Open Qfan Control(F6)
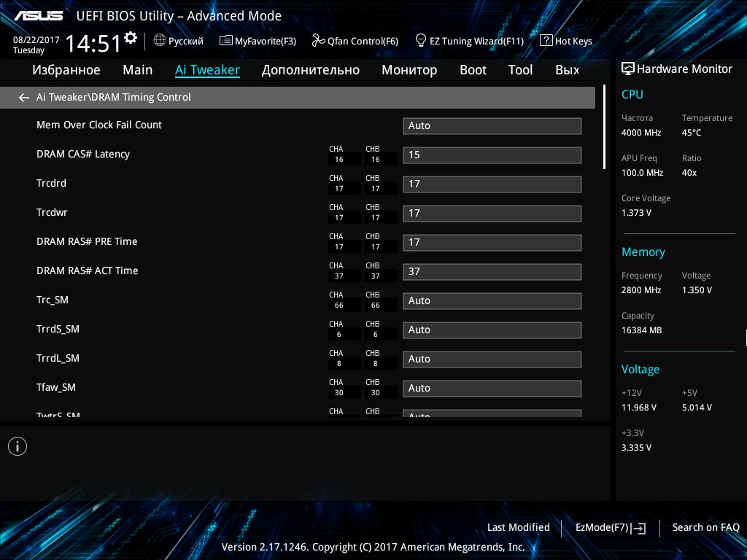747x560 pixels. 355,41
